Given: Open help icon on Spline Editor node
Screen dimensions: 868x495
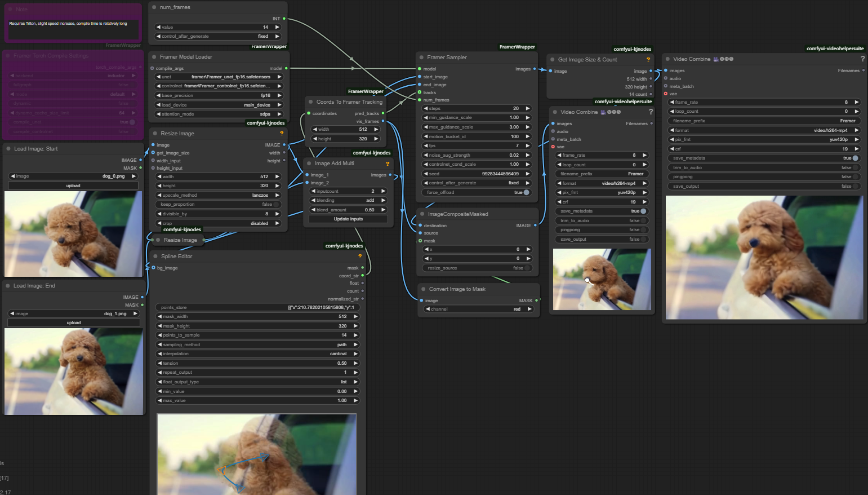Looking at the screenshot, I should tap(360, 257).
